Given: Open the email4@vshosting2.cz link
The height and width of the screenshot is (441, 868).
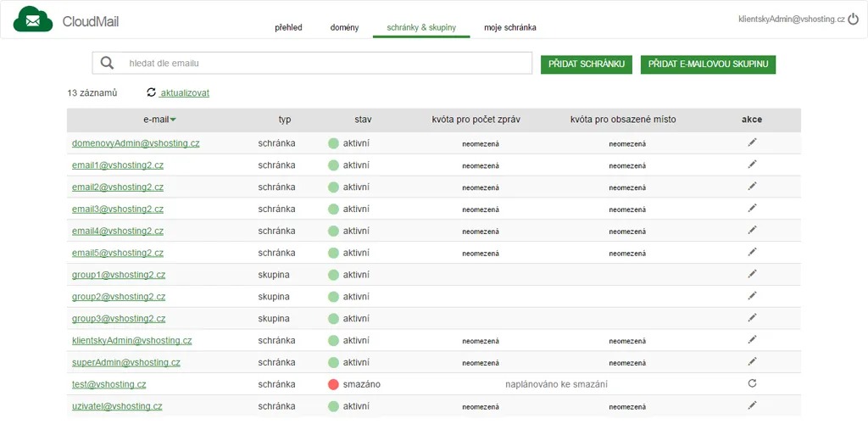Looking at the screenshot, I should click(x=117, y=231).
